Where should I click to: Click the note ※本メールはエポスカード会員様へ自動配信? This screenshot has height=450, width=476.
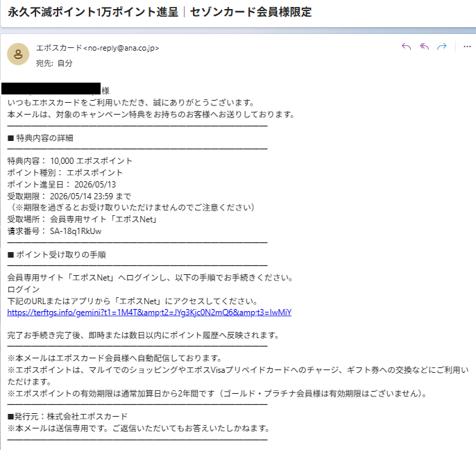point(114,358)
